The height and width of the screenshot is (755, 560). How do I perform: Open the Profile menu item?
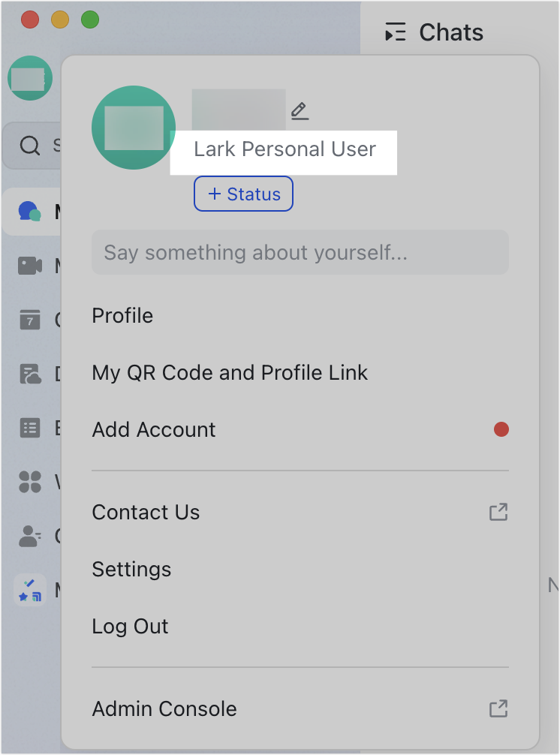tap(122, 316)
